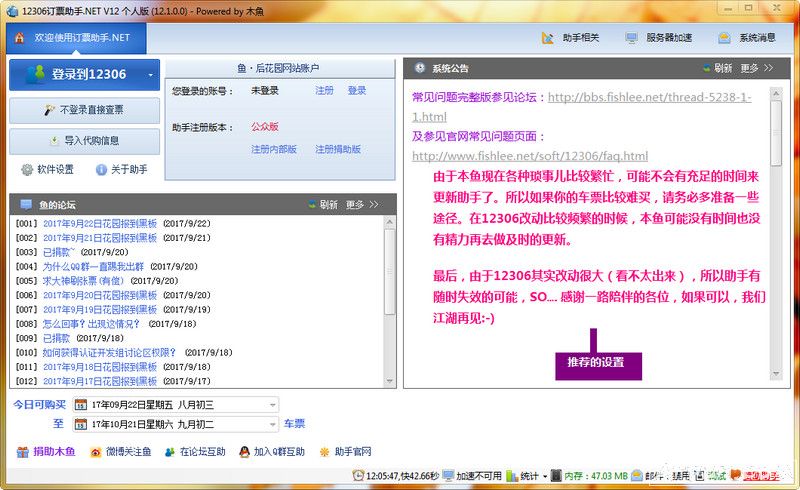Click the 登录到12306 button
The height and width of the screenshot is (490, 800).
pos(85,75)
